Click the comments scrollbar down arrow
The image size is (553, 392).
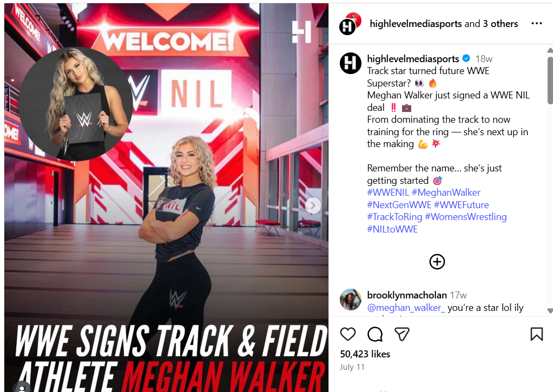tap(549, 310)
